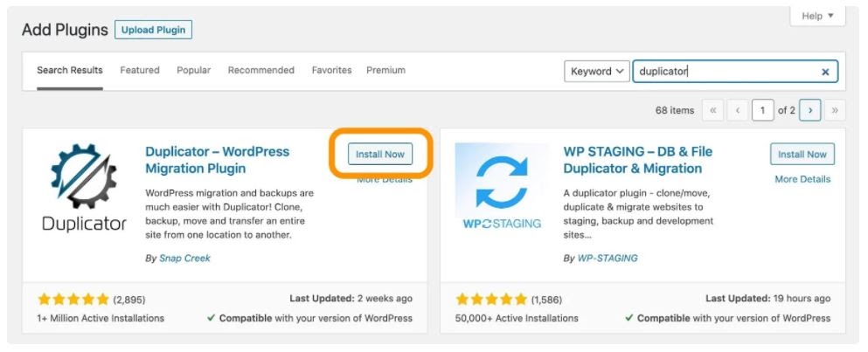The height and width of the screenshot is (352, 868).
Task: Open the Favorites tab
Action: tap(331, 70)
